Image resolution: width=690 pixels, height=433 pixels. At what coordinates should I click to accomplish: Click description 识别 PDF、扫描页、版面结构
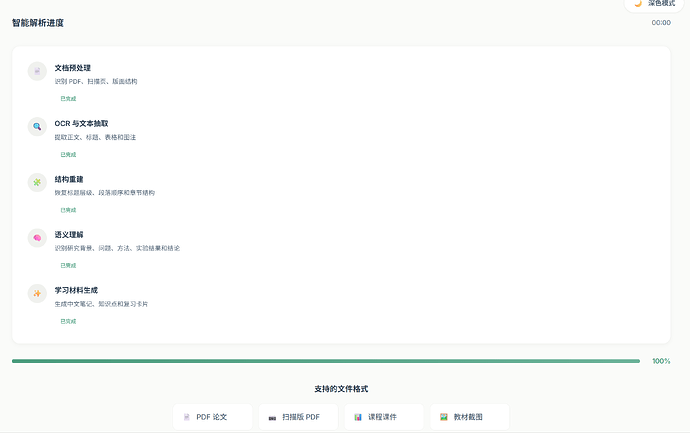[x=96, y=81]
